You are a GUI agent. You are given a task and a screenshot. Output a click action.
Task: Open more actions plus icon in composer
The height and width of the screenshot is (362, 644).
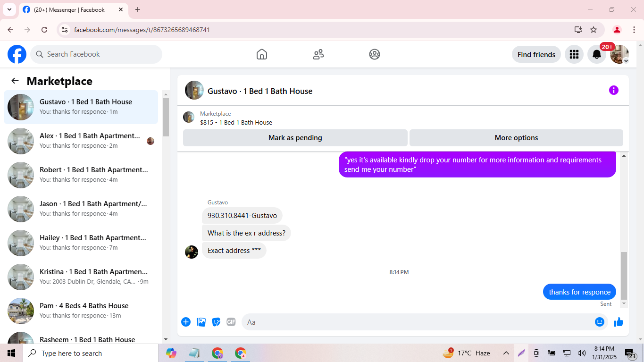tap(186, 322)
